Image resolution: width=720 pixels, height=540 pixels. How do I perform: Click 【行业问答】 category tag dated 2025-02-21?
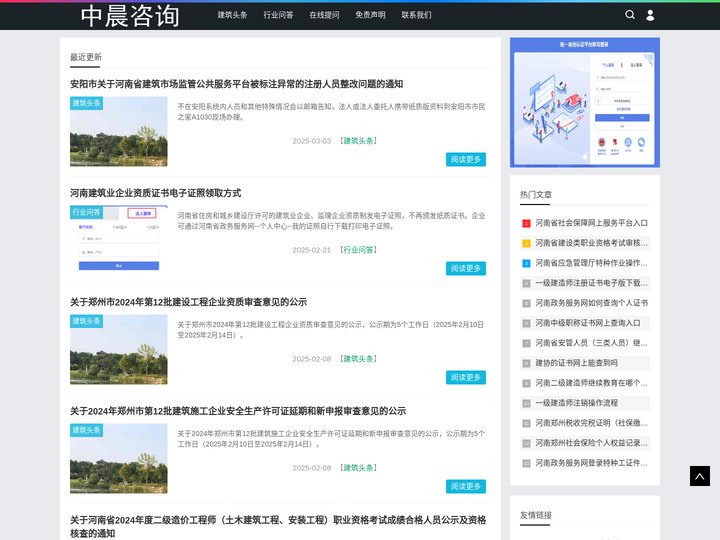358,250
